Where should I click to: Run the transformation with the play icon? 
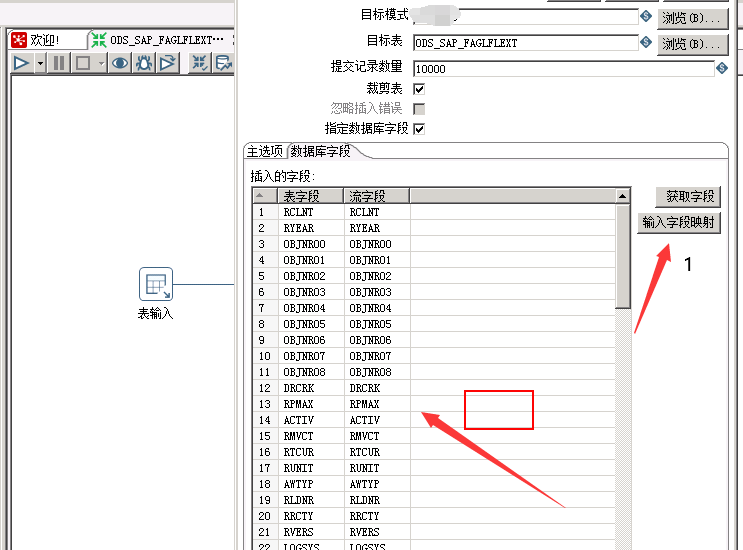pos(21,63)
